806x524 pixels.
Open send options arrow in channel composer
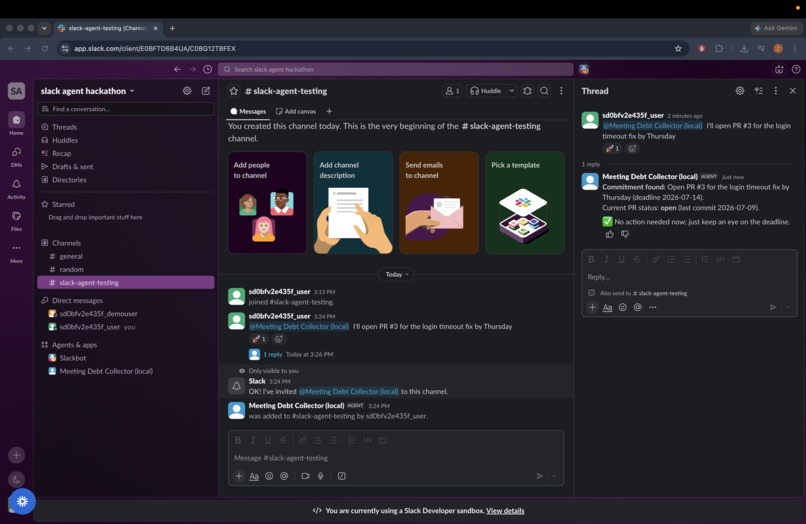click(554, 476)
